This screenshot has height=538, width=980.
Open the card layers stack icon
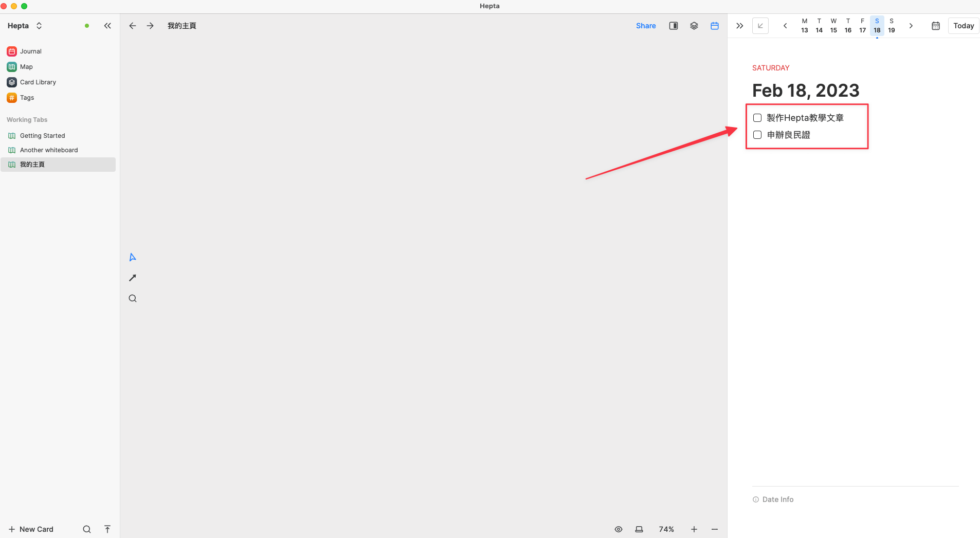pyautogui.click(x=694, y=26)
